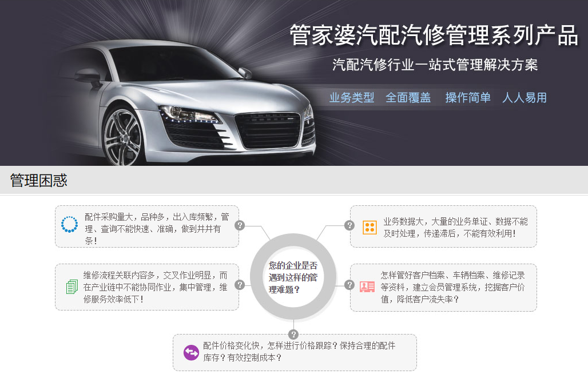Click the 管家婆汽配汽修管理系列产品 title
The width and height of the screenshot is (588, 378).
coord(434,35)
